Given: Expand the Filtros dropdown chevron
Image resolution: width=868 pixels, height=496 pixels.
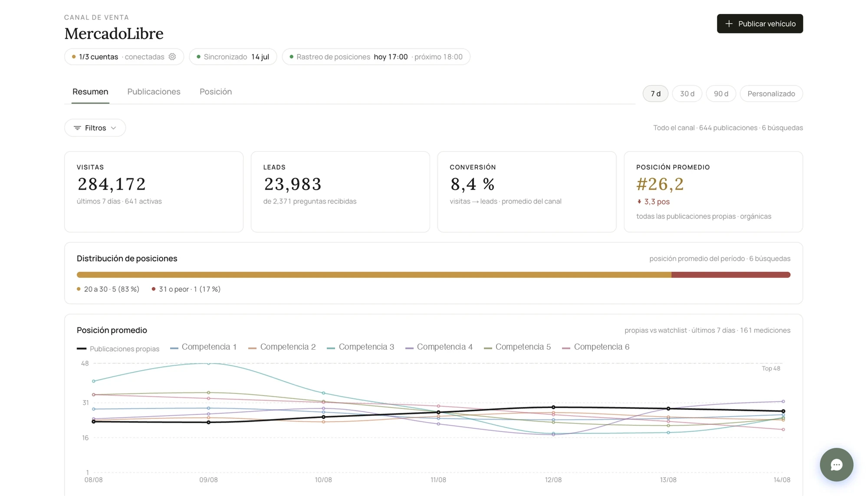Looking at the screenshot, I should 113,128.
